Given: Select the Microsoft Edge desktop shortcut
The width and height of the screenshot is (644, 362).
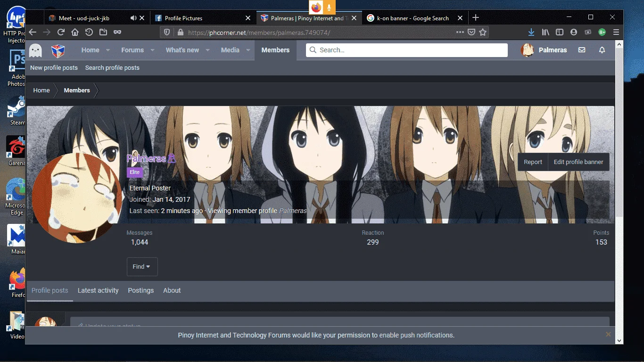Looking at the screenshot, I should [17, 197].
